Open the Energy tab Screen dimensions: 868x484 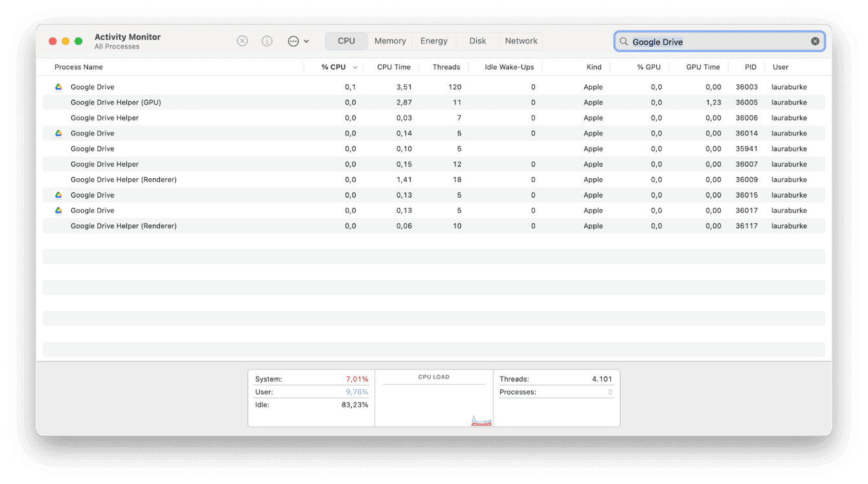click(x=433, y=40)
